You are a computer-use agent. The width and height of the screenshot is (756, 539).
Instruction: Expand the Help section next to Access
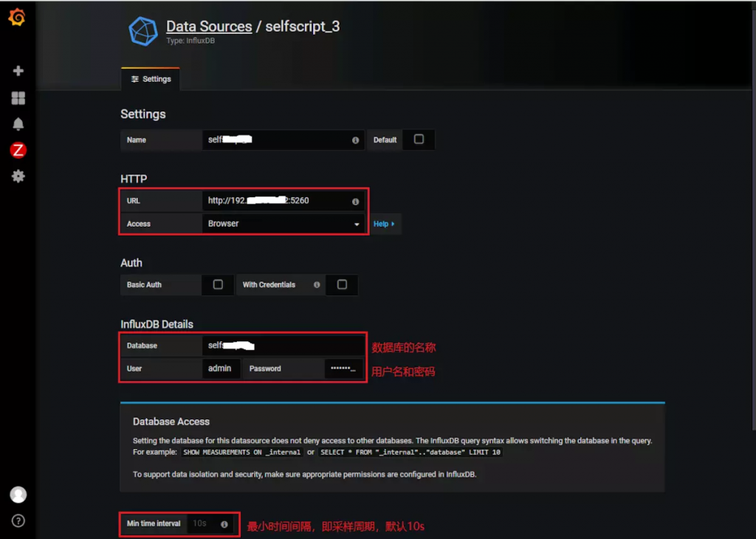click(384, 224)
